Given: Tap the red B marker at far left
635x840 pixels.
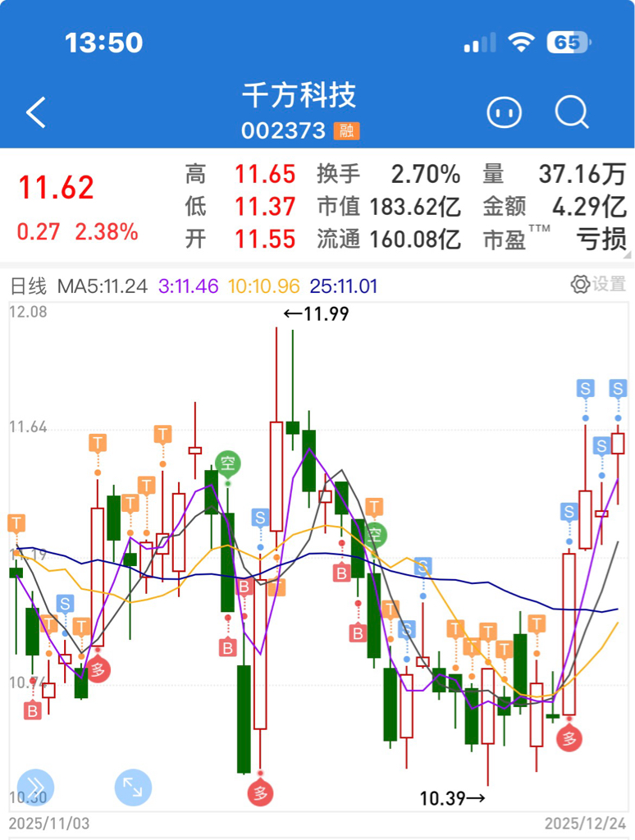Looking at the screenshot, I should click(x=33, y=711).
